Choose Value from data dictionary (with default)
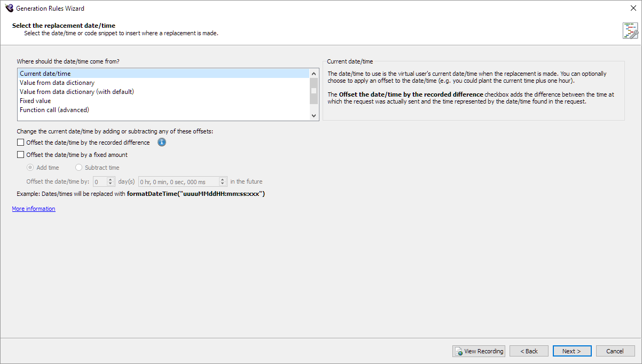This screenshot has width=642, height=364. pyautogui.click(x=76, y=92)
